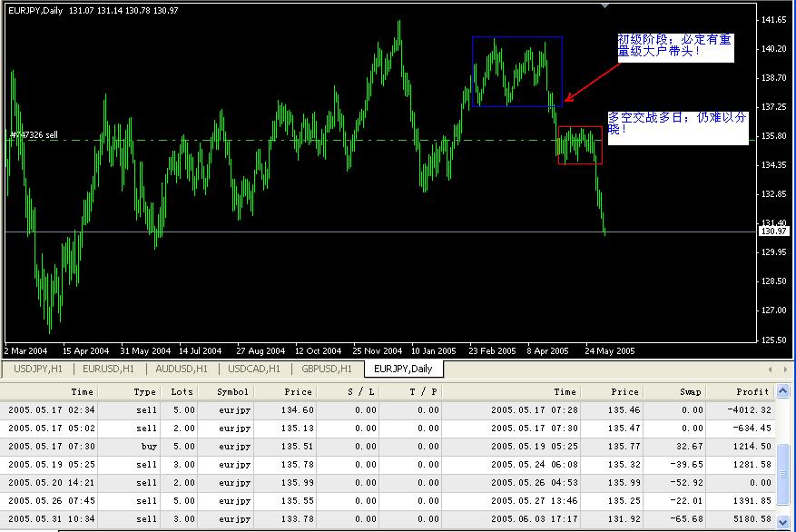The width and height of the screenshot is (796, 532).
Task: Go to the GBPUSD,H1 chart tab
Action: (327, 369)
